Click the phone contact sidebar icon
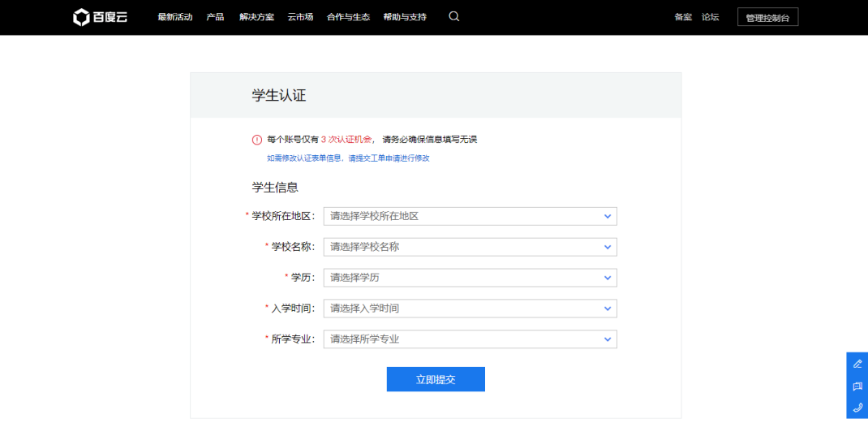 coord(857,408)
